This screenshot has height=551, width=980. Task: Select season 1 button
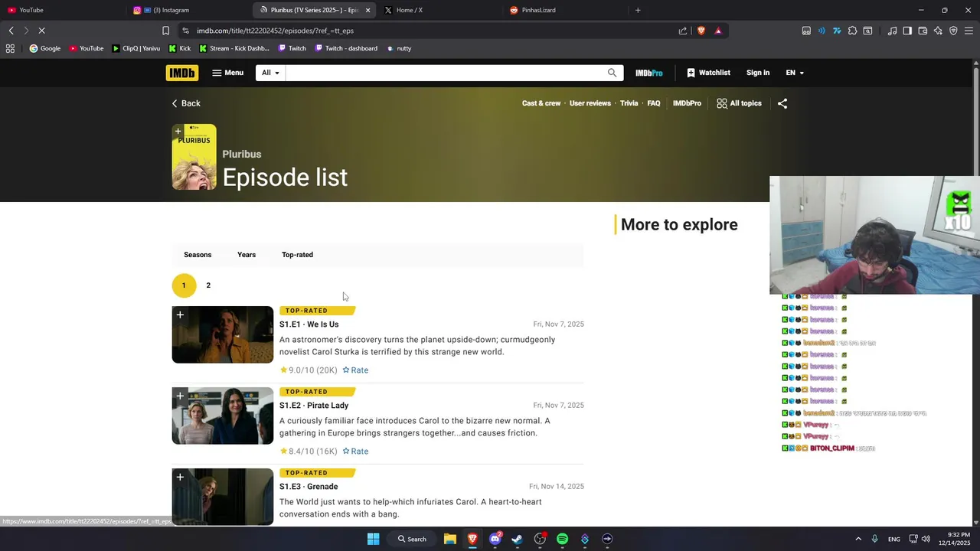(x=184, y=285)
